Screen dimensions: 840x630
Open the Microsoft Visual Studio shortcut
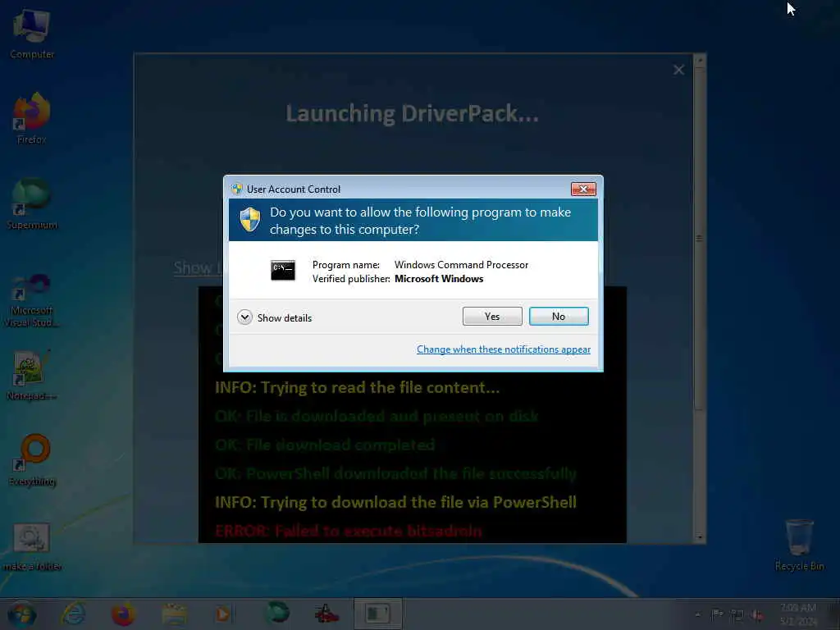click(x=32, y=300)
